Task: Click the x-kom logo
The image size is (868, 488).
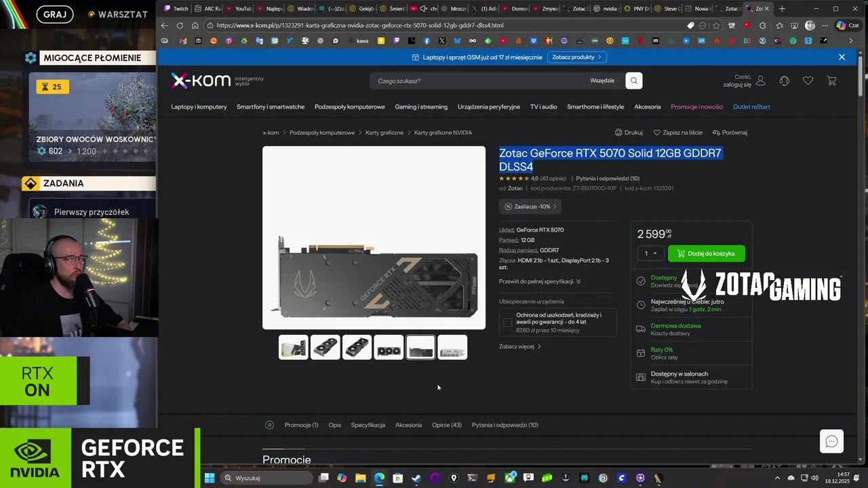Action: pyautogui.click(x=199, y=81)
